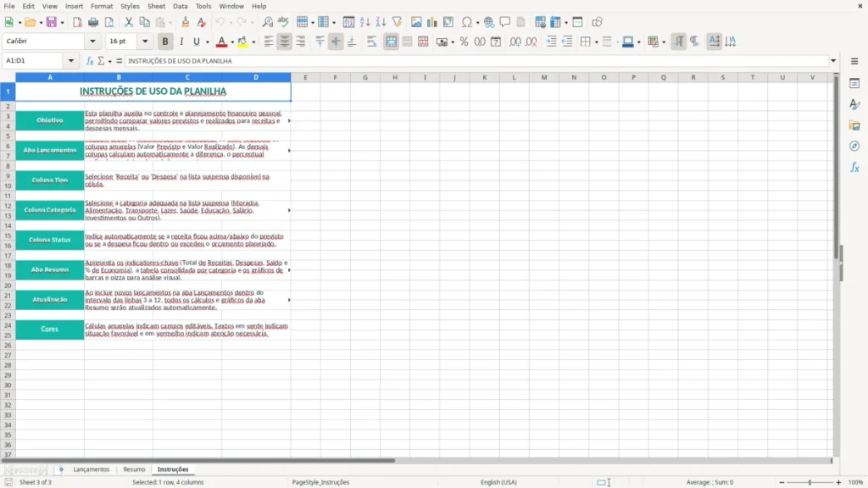Image resolution: width=868 pixels, height=488 pixels.
Task: Click the Sort ascending icon
Action: 364,22
